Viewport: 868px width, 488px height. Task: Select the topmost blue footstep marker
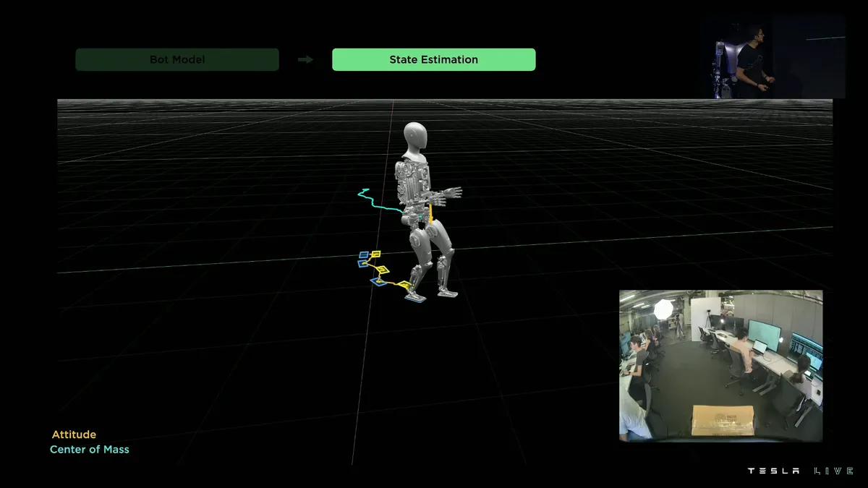(365, 255)
